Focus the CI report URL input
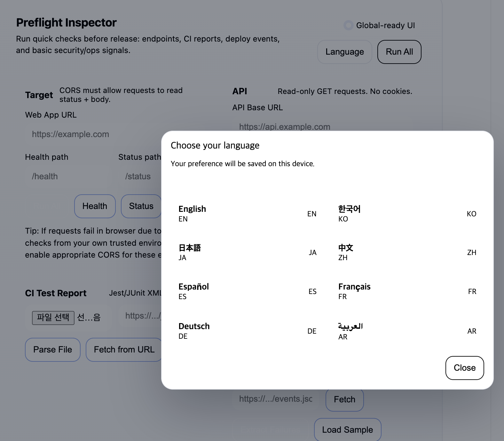504x441 pixels. coord(140,316)
